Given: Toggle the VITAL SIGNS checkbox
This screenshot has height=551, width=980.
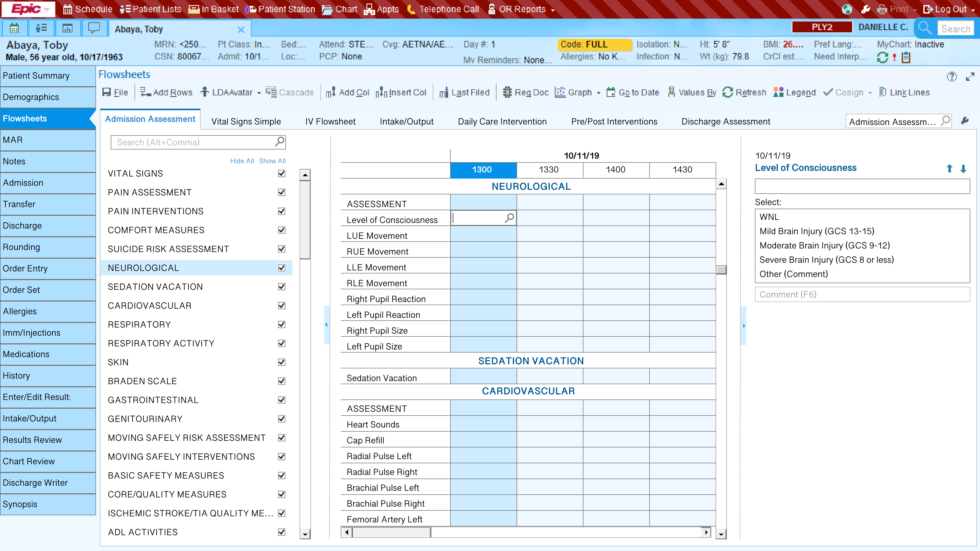Looking at the screenshot, I should [281, 173].
